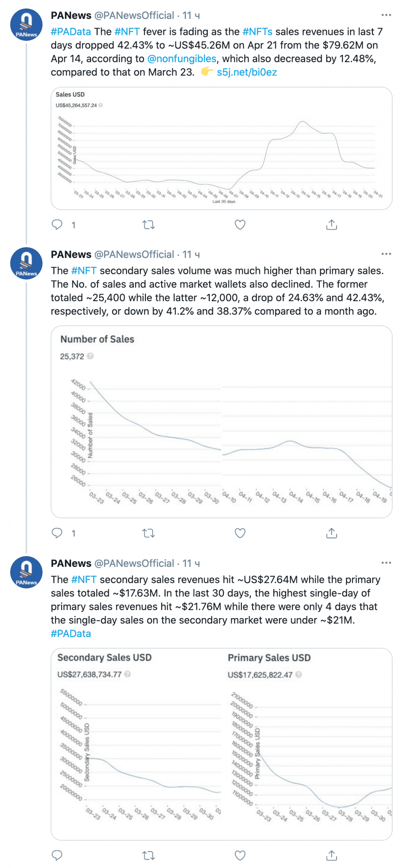The width and height of the screenshot is (402, 868).
Task: Open the Sales USD chart image
Action: coord(222,148)
